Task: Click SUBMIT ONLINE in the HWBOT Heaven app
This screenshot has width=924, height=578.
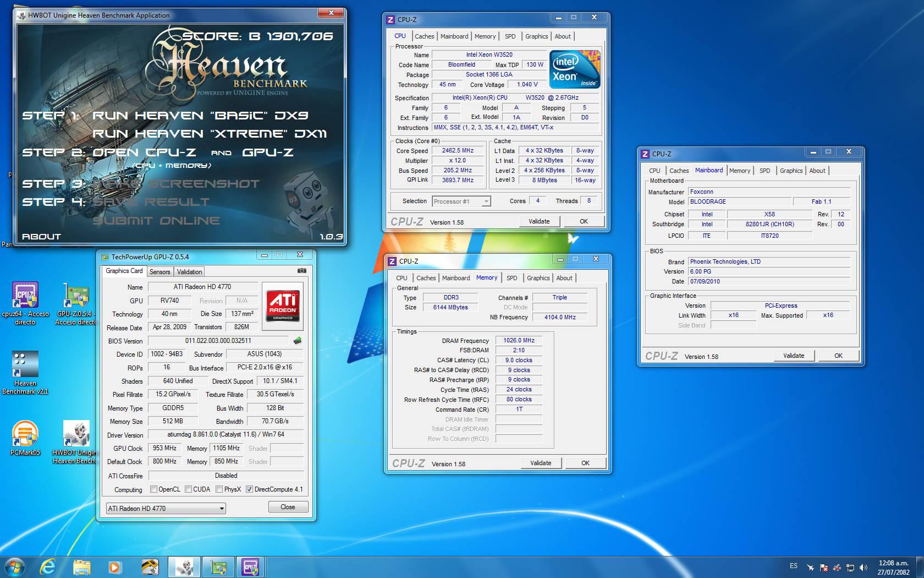Action: click(x=156, y=221)
